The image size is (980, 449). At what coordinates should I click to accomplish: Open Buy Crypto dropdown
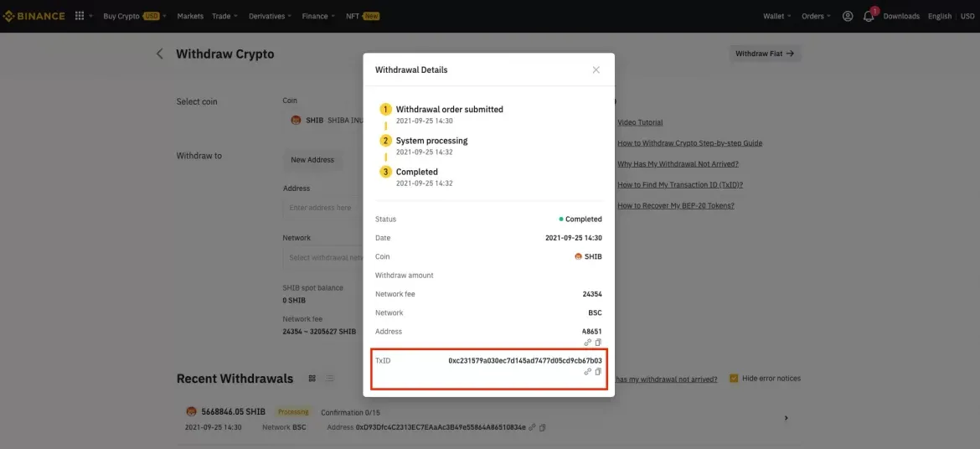click(134, 16)
